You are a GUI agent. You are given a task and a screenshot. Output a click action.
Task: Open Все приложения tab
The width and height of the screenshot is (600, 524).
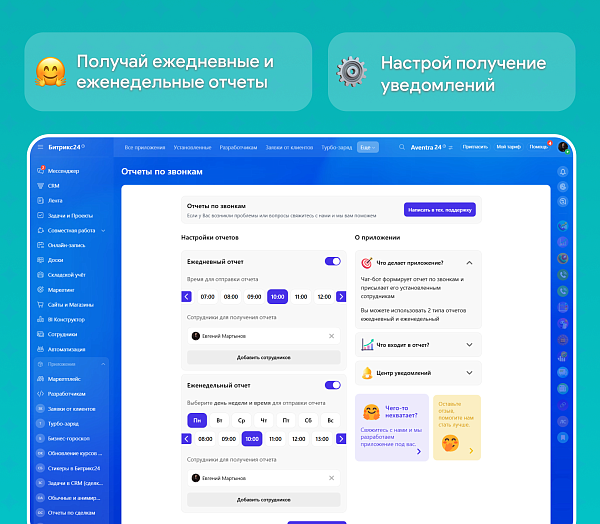(145, 147)
